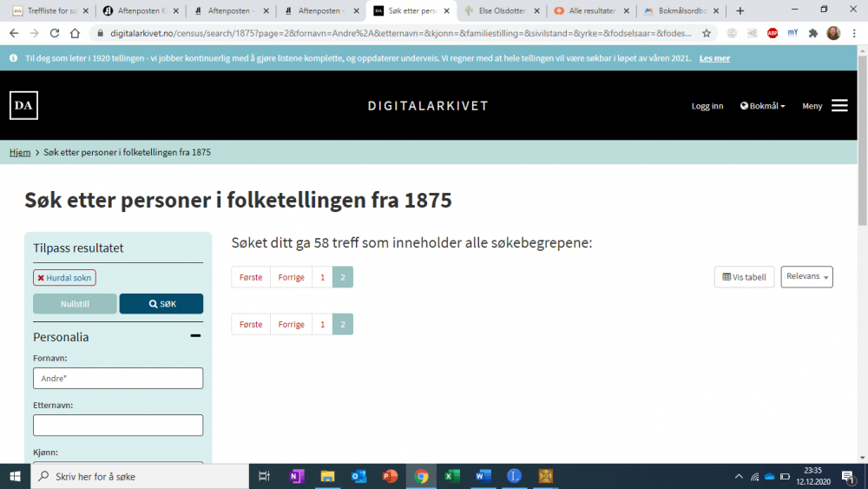Viewport: 868px width, 489px height.
Task: Click Forrige in the top pagination
Action: 291,277
